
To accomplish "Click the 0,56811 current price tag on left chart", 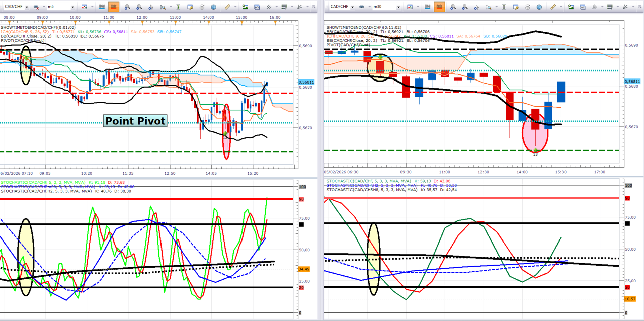I will pyautogui.click(x=305, y=82).
